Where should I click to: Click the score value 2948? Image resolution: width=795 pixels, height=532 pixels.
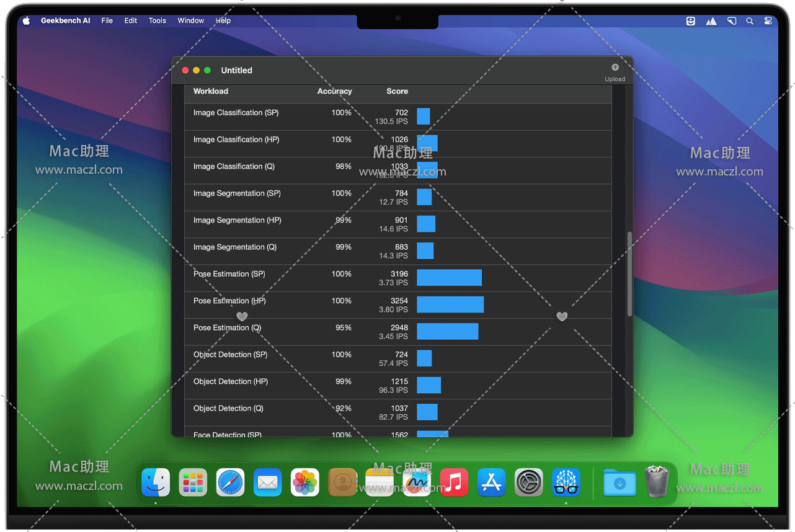(x=399, y=327)
